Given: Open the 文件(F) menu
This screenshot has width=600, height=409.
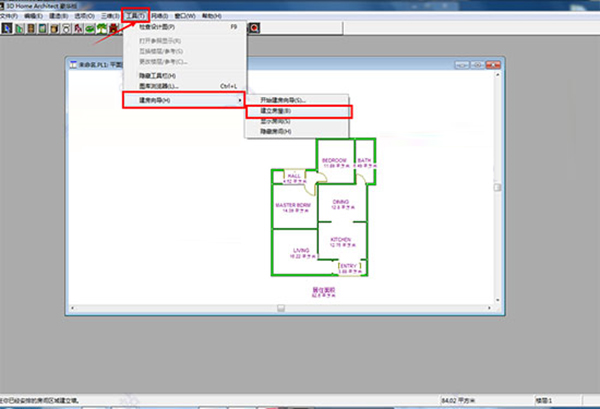Looking at the screenshot, I should point(9,16).
